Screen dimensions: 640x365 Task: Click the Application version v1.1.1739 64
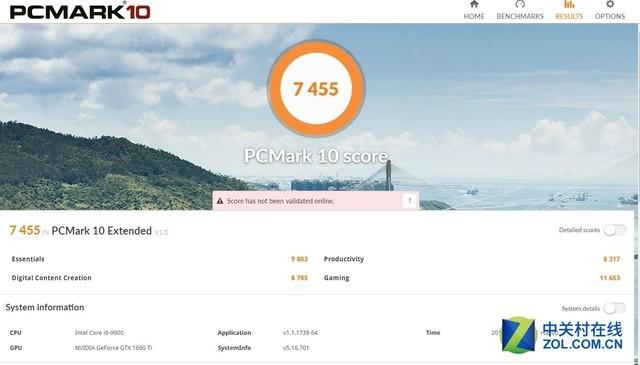point(300,333)
